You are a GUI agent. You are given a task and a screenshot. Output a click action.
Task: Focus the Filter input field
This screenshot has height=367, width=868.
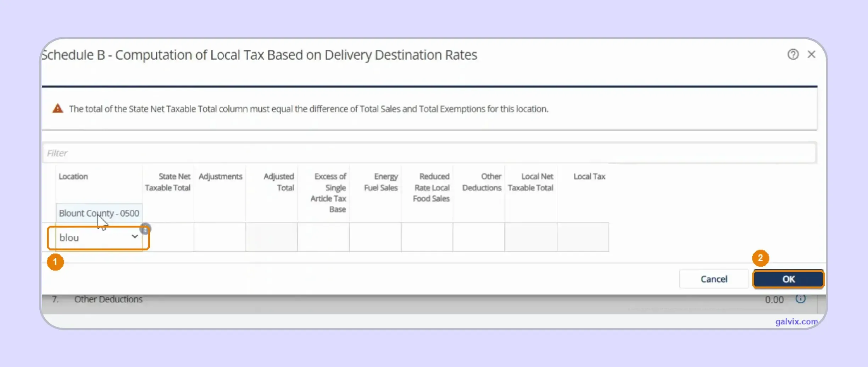point(429,153)
